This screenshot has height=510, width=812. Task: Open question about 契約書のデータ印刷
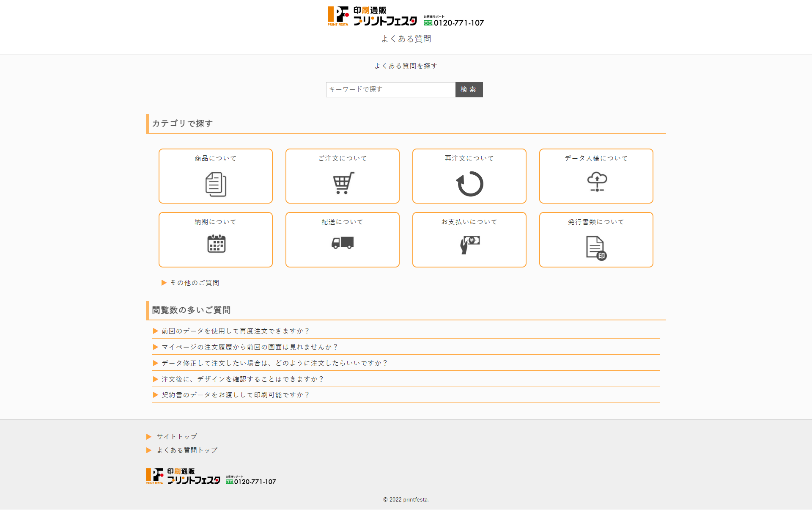(235, 395)
